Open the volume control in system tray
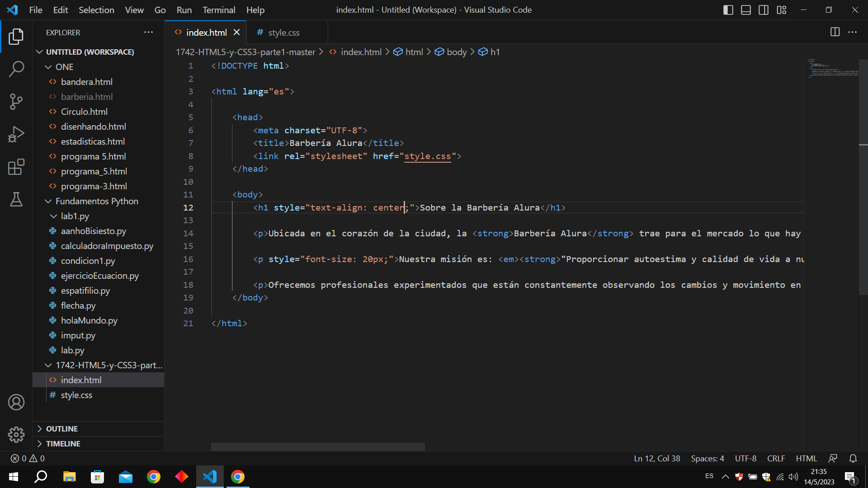Viewport: 868px width, 488px height. coord(793,477)
